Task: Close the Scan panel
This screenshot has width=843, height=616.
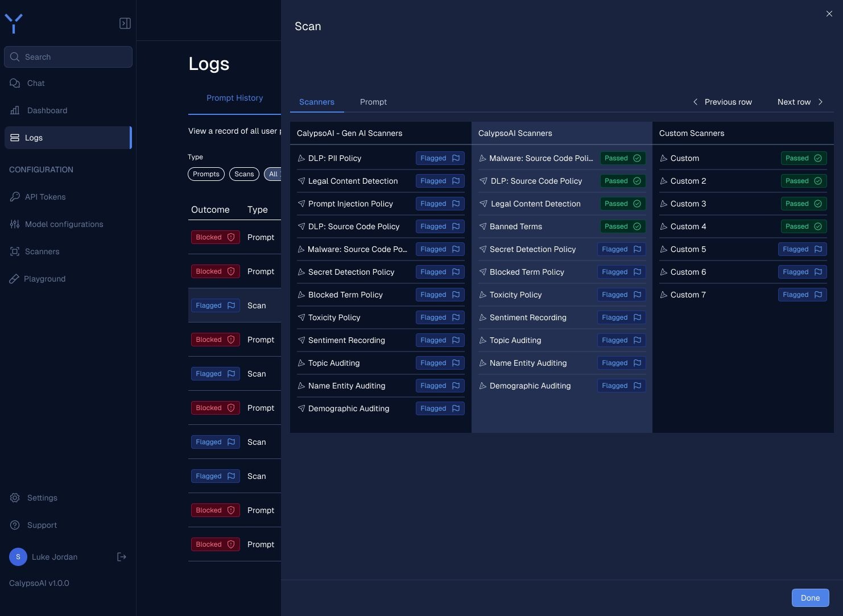Action: click(x=829, y=14)
